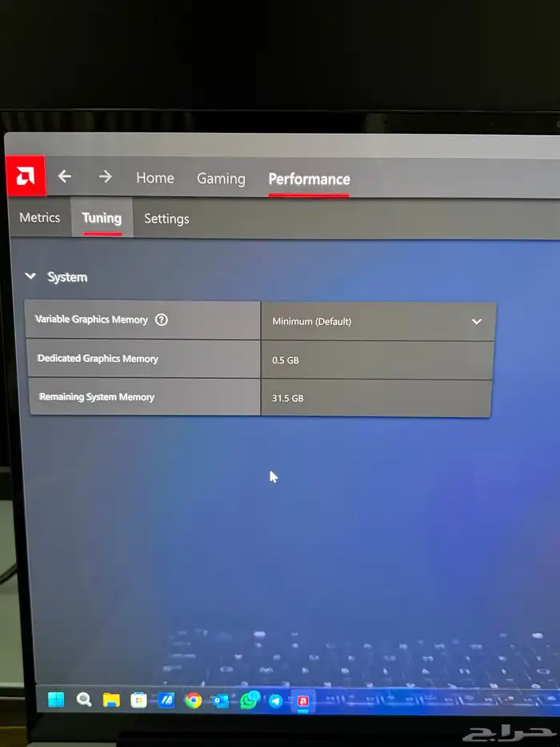Click the Variable Graphics Memory label

[x=91, y=319]
